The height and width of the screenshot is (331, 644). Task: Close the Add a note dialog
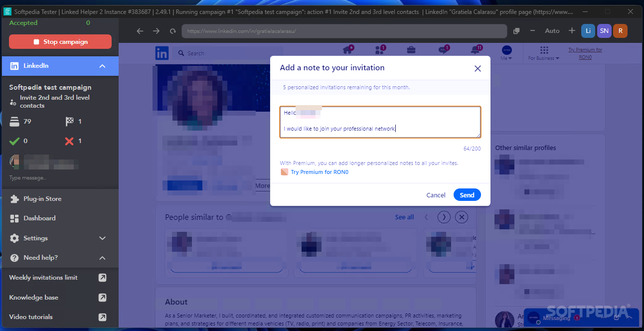pos(478,69)
